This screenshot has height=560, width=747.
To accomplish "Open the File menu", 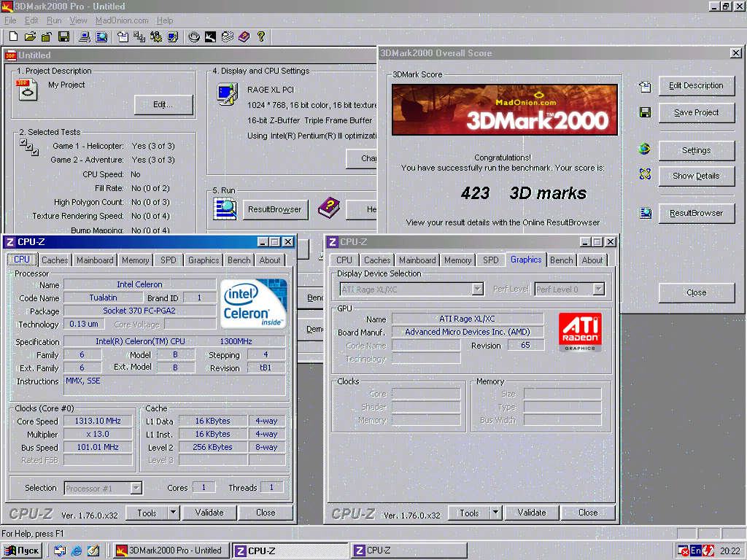I will click(x=10, y=20).
